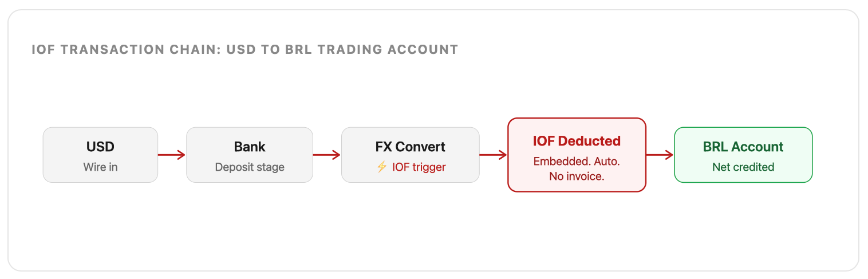The height and width of the screenshot is (279, 868).
Task: Select the Bank Deposit stage box
Action: click(250, 155)
